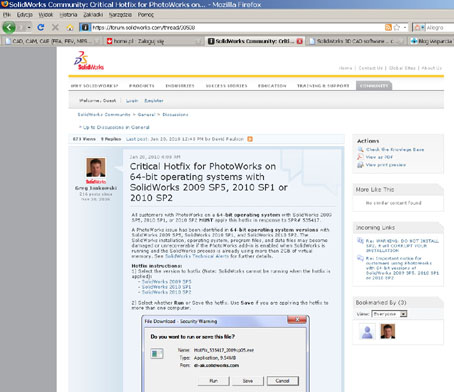Switch to the CAD, CAM, CAE browser tab
Screen dimensions: 454x392
tap(52, 41)
